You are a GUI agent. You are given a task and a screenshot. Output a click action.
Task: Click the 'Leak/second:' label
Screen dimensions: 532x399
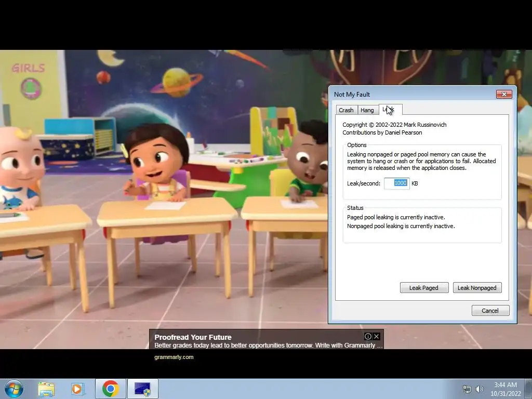click(x=363, y=183)
